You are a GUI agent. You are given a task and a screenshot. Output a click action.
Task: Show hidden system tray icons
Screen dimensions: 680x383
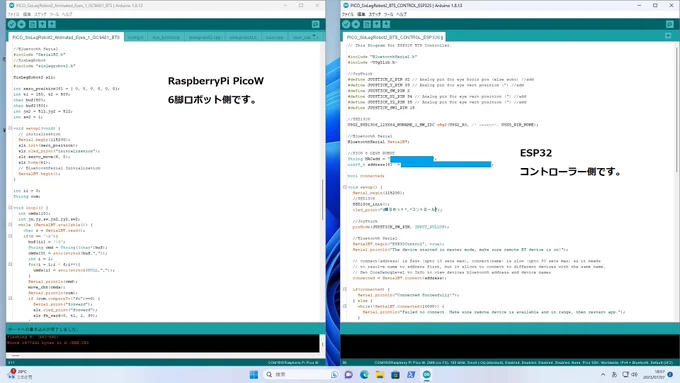pyautogui.click(x=603, y=374)
